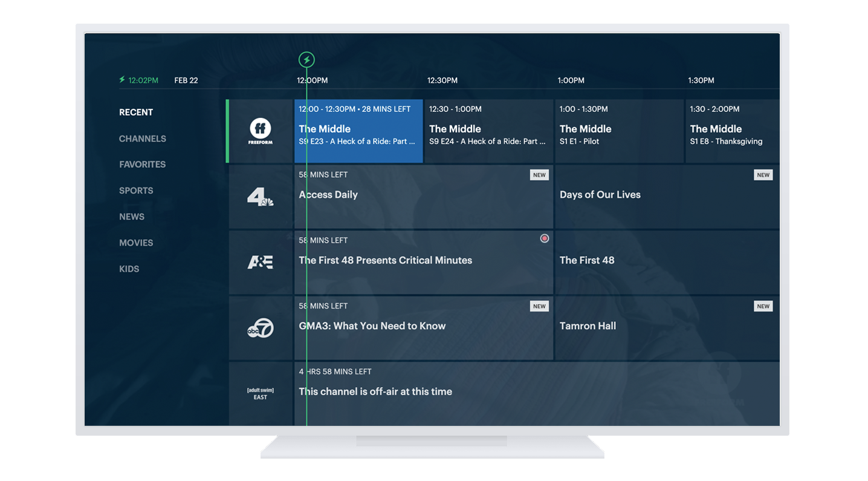Browse the Movies category
The width and height of the screenshot is (868, 481).
tap(136, 243)
